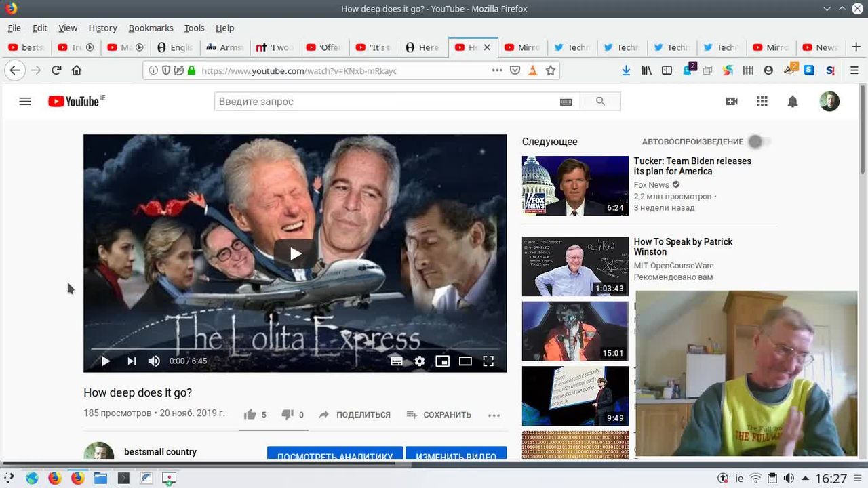Click the search magnifier button

[600, 102]
